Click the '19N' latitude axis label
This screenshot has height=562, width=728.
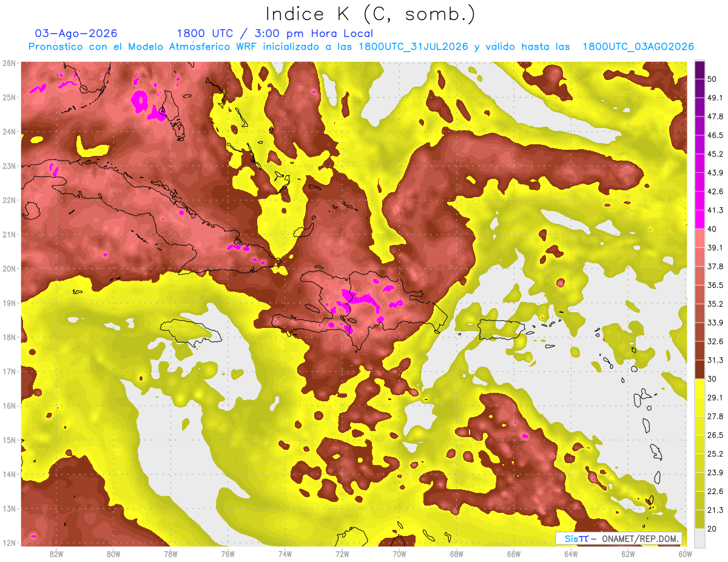click(x=9, y=303)
